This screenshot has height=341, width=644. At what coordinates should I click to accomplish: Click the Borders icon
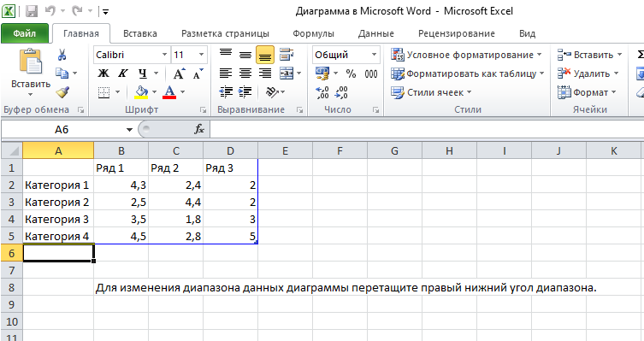[x=103, y=92]
